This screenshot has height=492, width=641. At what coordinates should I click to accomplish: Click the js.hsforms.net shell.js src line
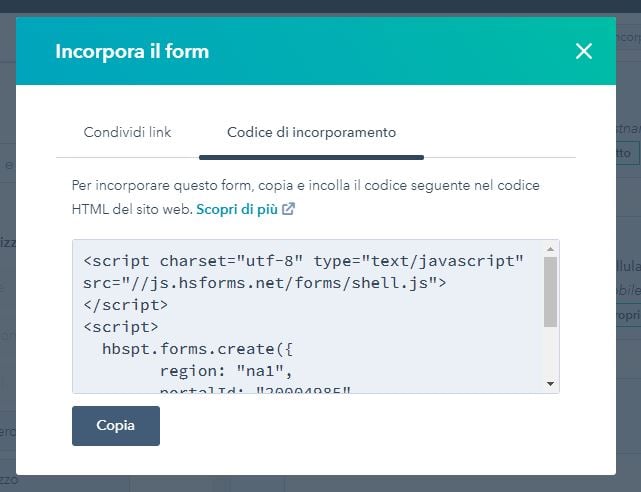click(264, 283)
